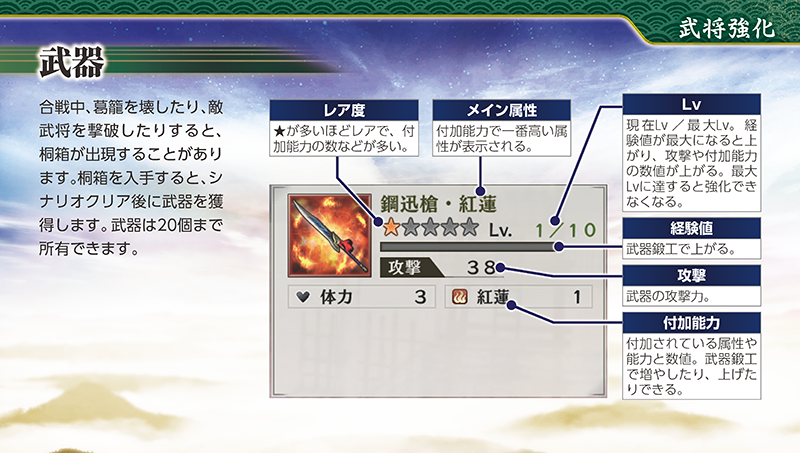
Task: Click the レア度 callout label
Action: click(344, 110)
